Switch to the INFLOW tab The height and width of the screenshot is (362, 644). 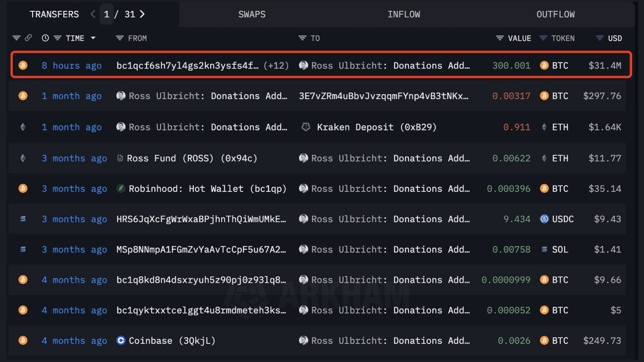click(404, 14)
